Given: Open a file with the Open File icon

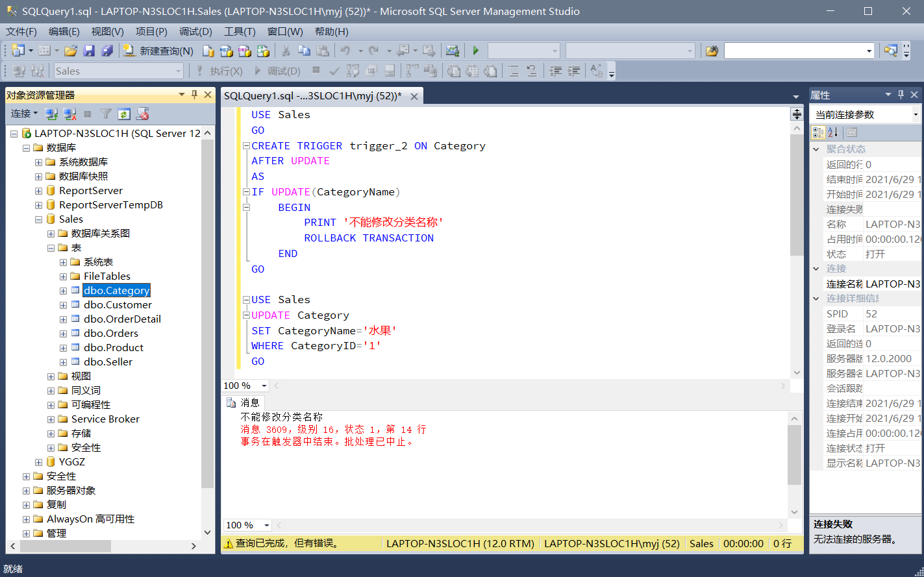Looking at the screenshot, I should click(71, 51).
